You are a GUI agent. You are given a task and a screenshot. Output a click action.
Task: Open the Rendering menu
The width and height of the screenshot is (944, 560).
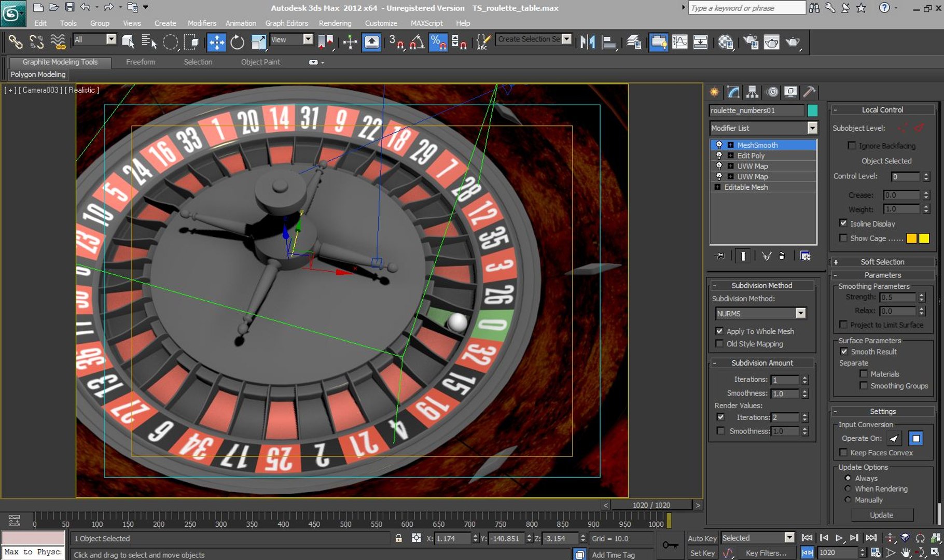335,23
